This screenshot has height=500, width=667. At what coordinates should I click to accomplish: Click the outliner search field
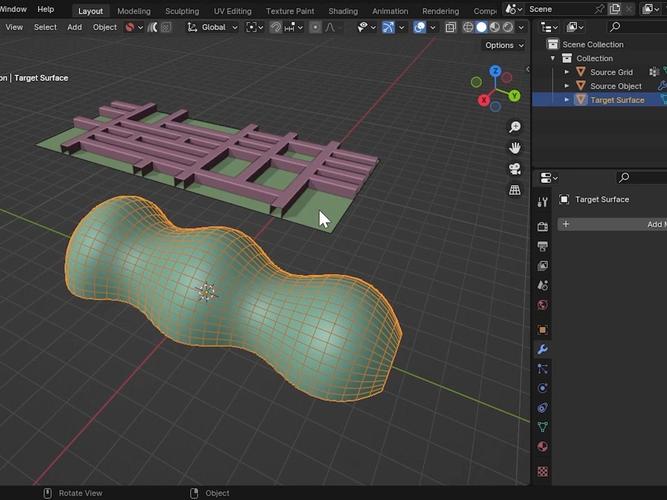coord(637,27)
